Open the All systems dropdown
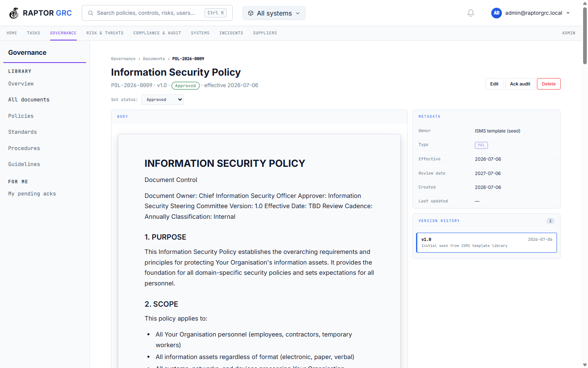 274,13
